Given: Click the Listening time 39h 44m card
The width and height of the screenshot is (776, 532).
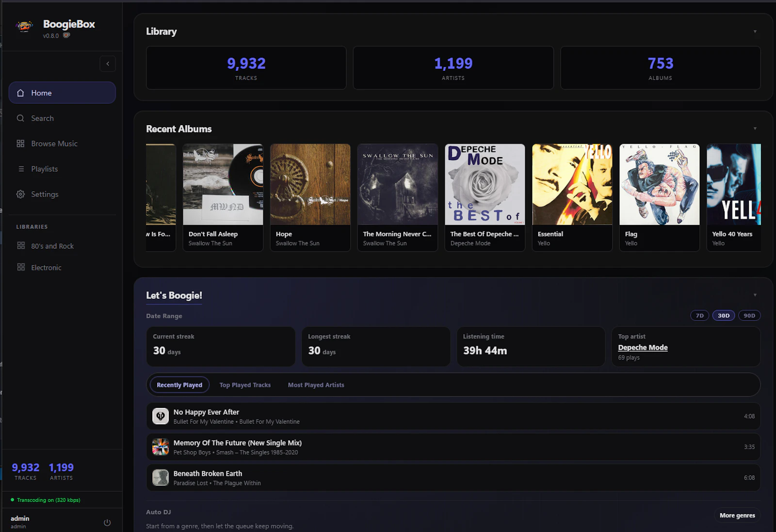Looking at the screenshot, I should [531, 347].
